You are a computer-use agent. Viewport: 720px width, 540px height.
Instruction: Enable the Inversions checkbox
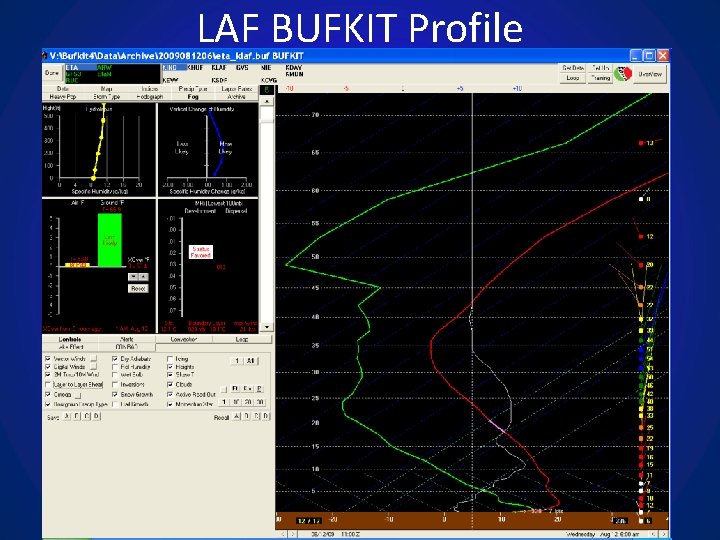coord(115,384)
